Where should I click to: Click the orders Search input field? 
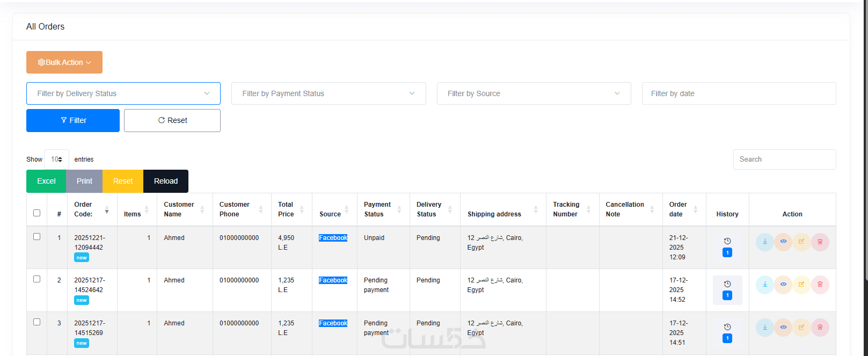(784, 159)
